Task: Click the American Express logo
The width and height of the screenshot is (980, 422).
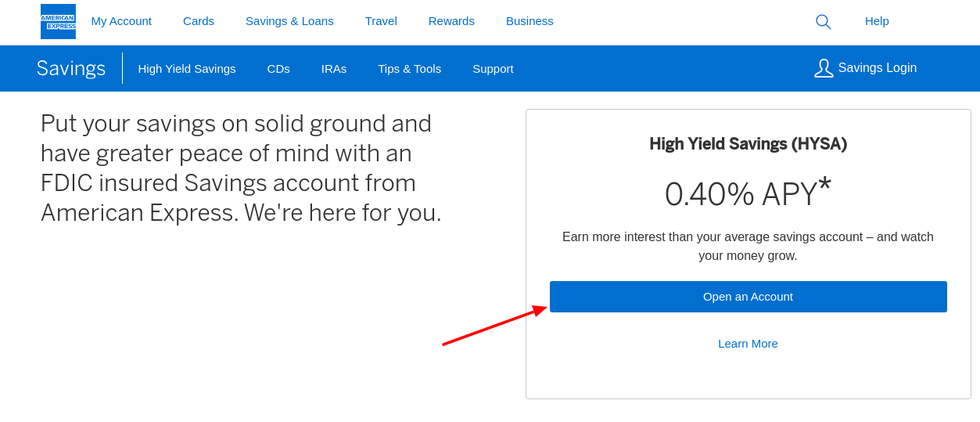Action: [x=58, y=21]
